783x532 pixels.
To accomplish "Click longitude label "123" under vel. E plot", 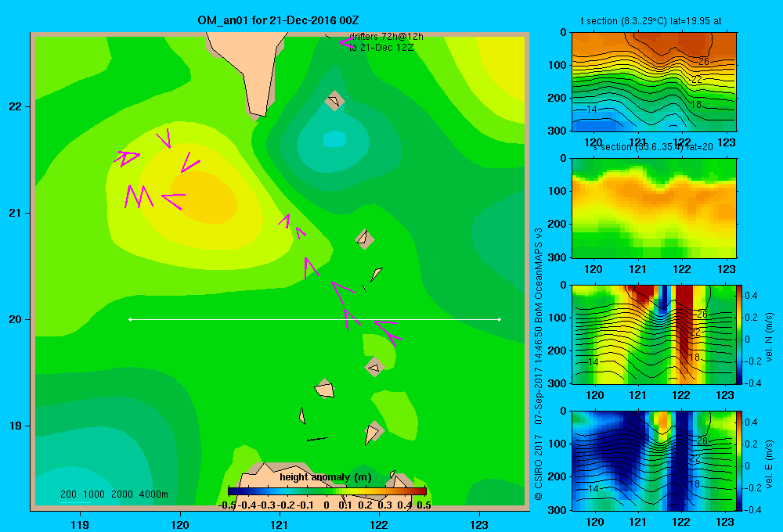I will click(x=725, y=522).
